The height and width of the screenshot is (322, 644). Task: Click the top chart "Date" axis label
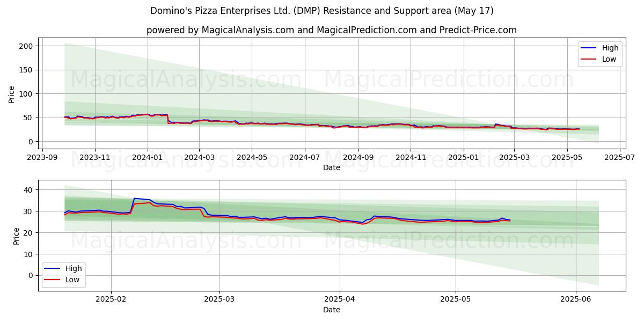tap(332, 168)
